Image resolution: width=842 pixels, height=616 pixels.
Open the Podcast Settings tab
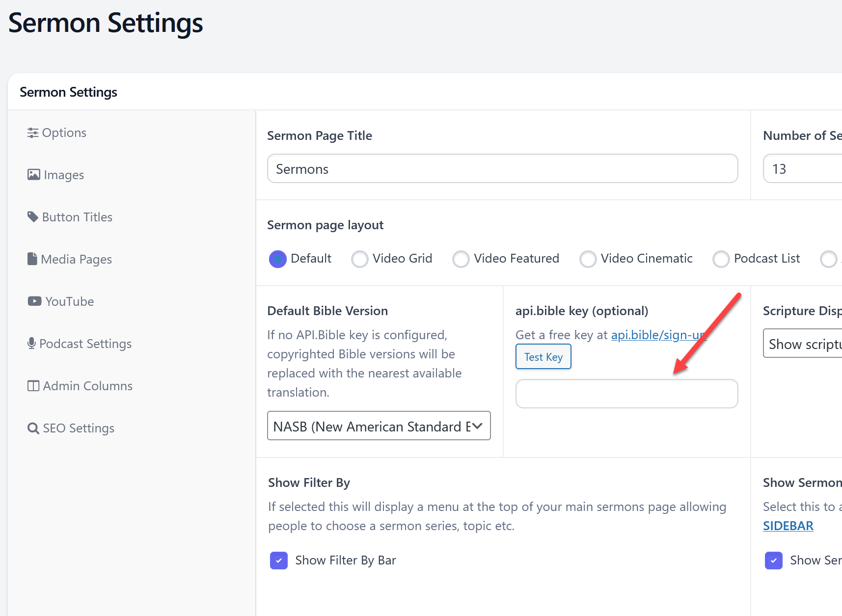(x=85, y=344)
